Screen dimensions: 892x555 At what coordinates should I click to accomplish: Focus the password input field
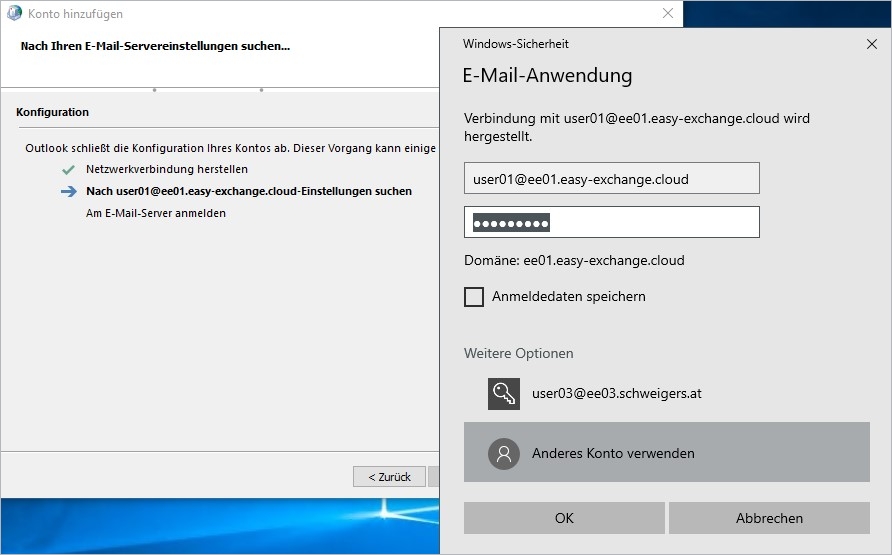click(x=612, y=222)
